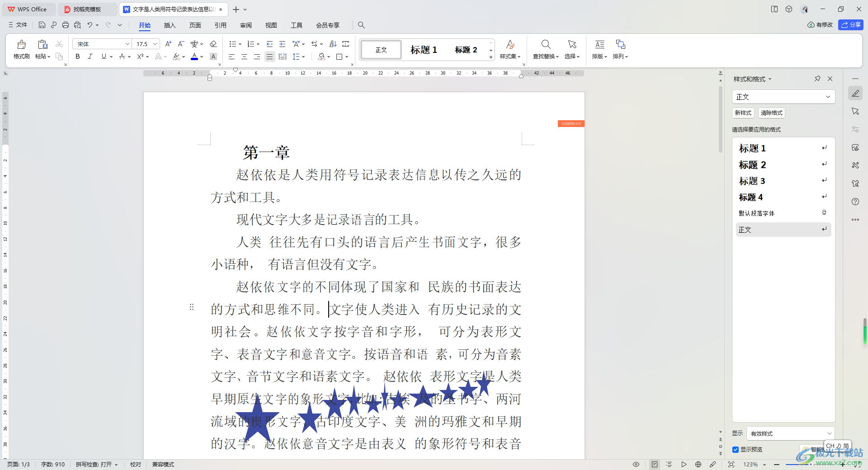Open the Review (审阅) ribbon tab
The image size is (868, 470).
coord(245,25)
